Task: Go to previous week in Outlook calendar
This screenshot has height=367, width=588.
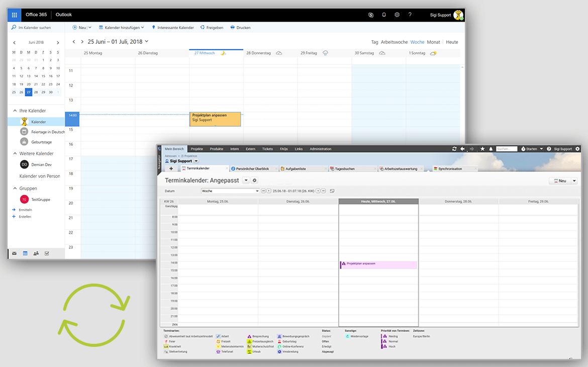Action: (74, 42)
